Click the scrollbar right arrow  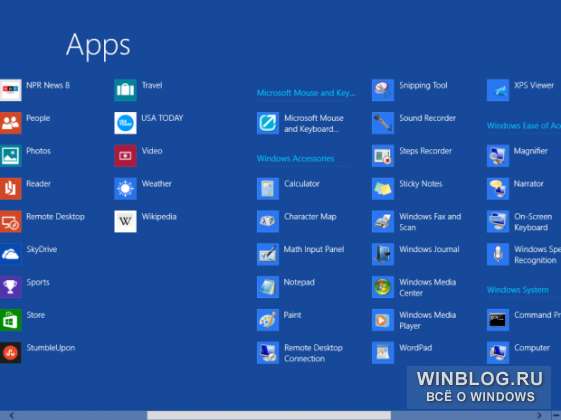[540, 415]
